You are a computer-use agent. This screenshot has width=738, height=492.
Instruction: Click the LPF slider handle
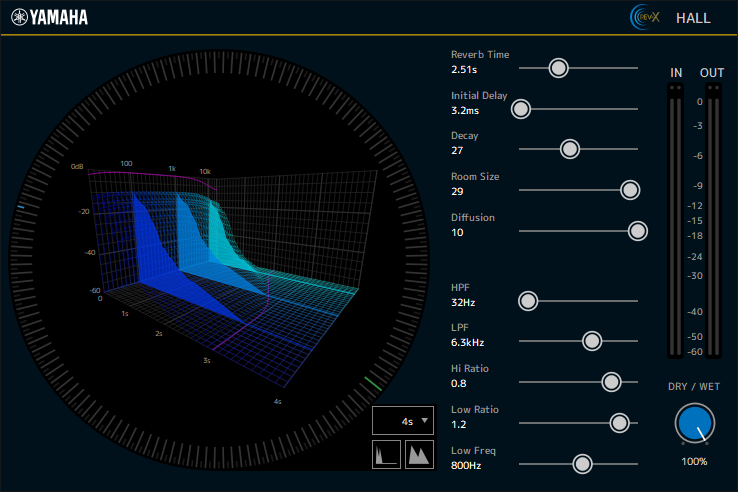tap(592, 341)
